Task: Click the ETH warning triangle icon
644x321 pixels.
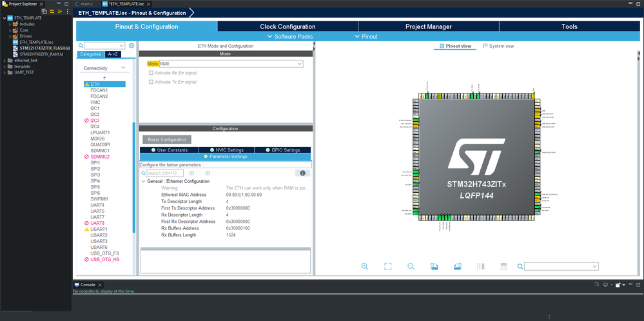Action: click(86, 84)
